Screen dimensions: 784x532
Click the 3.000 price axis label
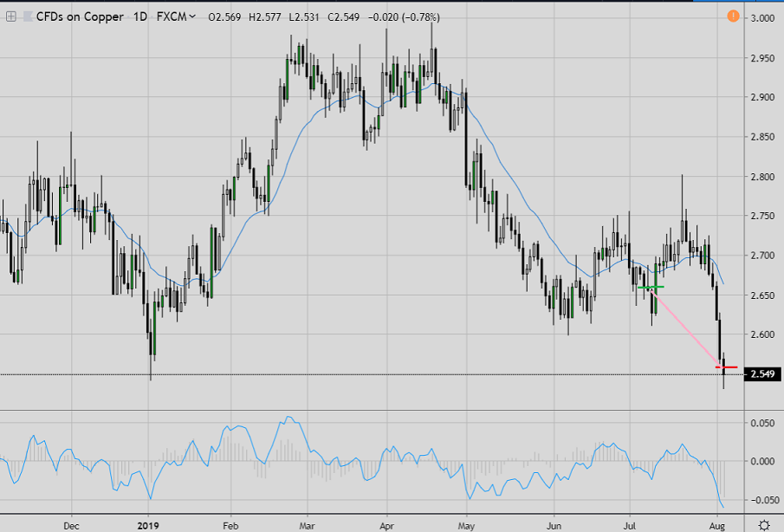pyautogui.click(x=763, y=18)
